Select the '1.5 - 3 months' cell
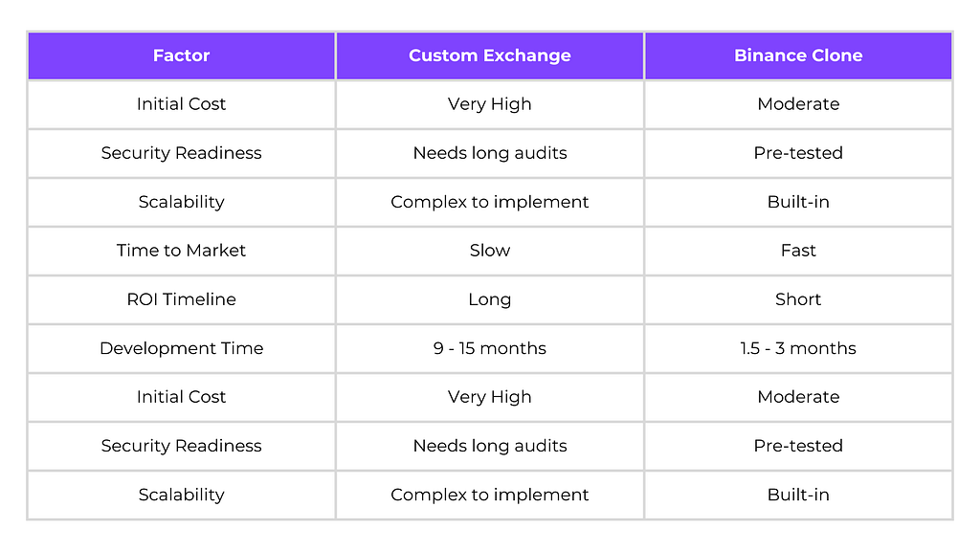Screen dimensions: 980x551 tap(798, 348)
